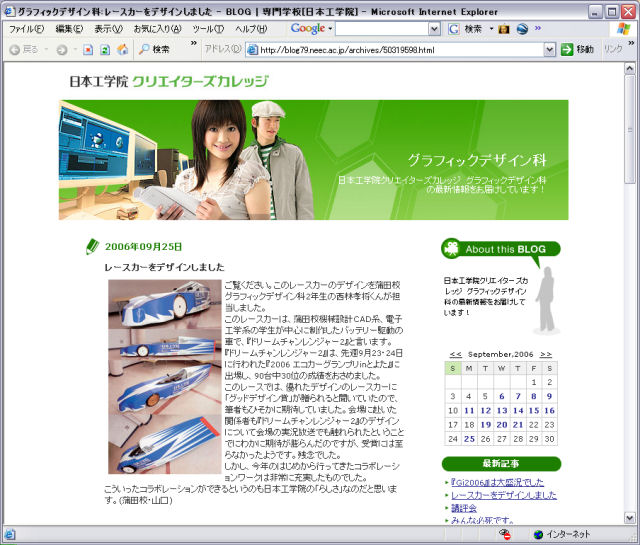This screenshot has width=640, height=545.
Task: Go to the home page via the house icon
Action: (x=122, y=50)
